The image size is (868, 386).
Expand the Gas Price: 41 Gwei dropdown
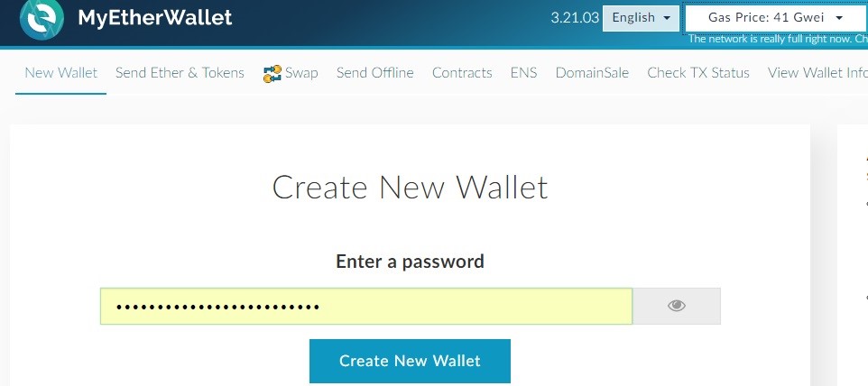pos(776,18)
